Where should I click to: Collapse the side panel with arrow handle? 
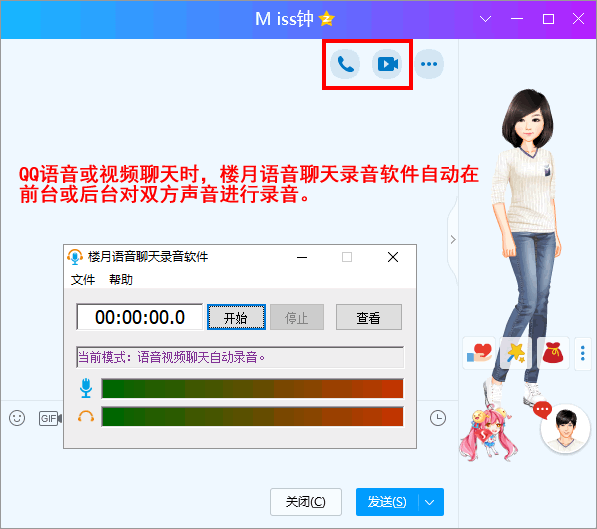[453, 240]
